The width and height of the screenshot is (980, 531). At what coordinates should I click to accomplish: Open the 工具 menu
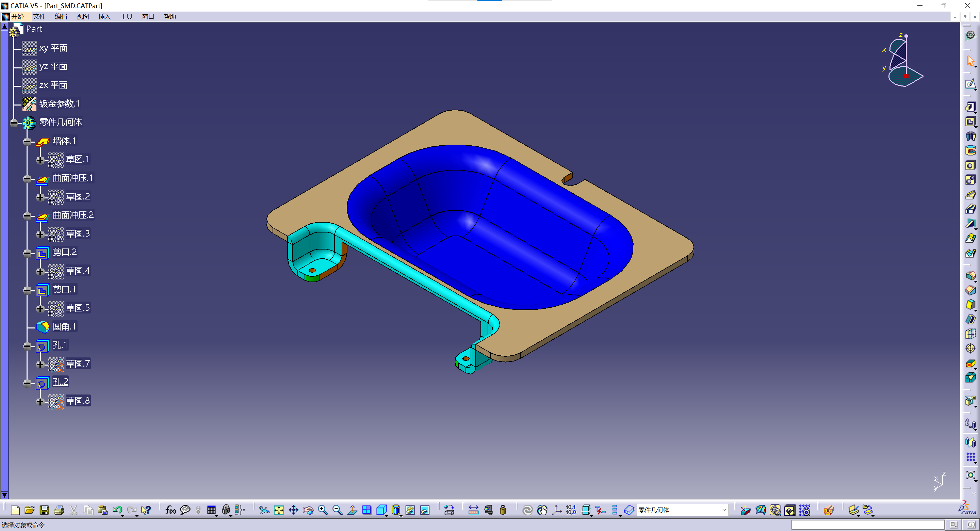point(126,16)
